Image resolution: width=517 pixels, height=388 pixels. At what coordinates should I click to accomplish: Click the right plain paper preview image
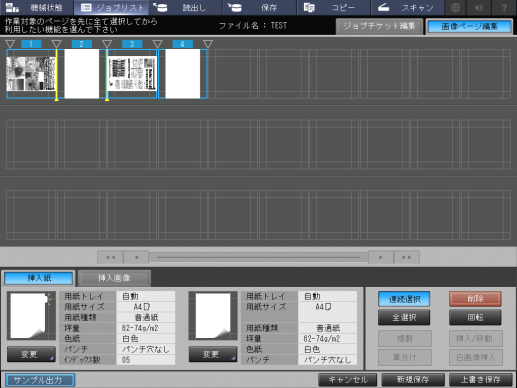[x=213, y=315]
